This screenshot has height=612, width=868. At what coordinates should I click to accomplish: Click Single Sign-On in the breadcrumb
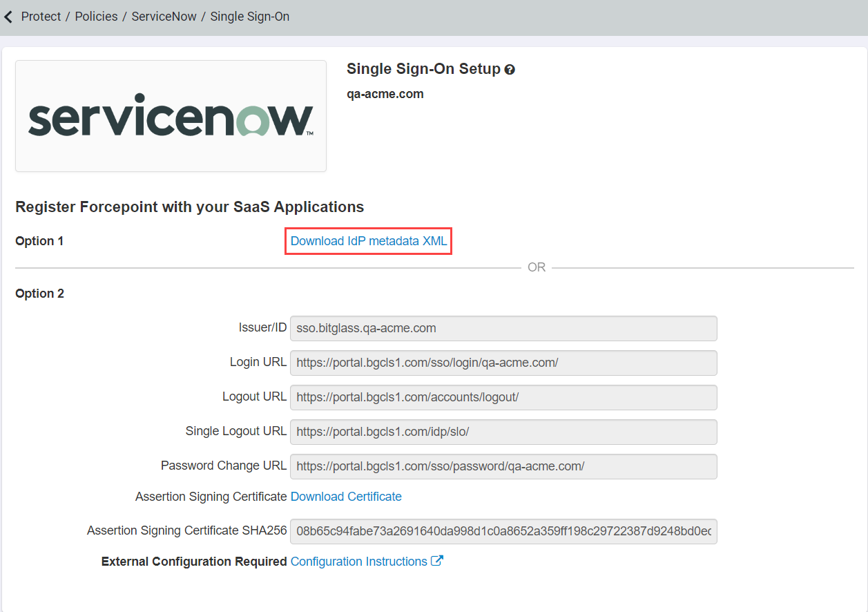pos(250,16)
